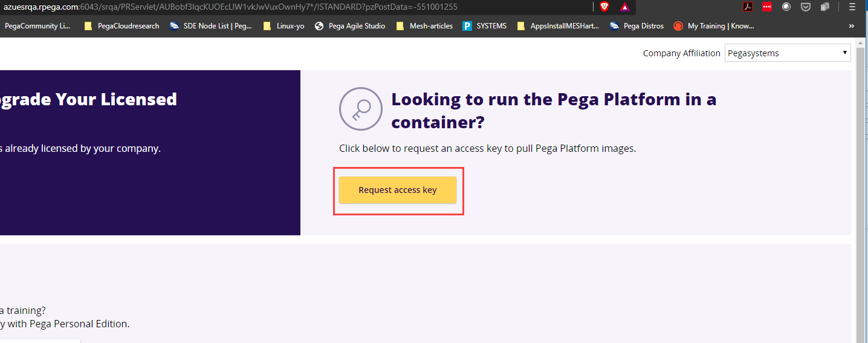Click the Brave Rewards triangle icon

point(625,7)
